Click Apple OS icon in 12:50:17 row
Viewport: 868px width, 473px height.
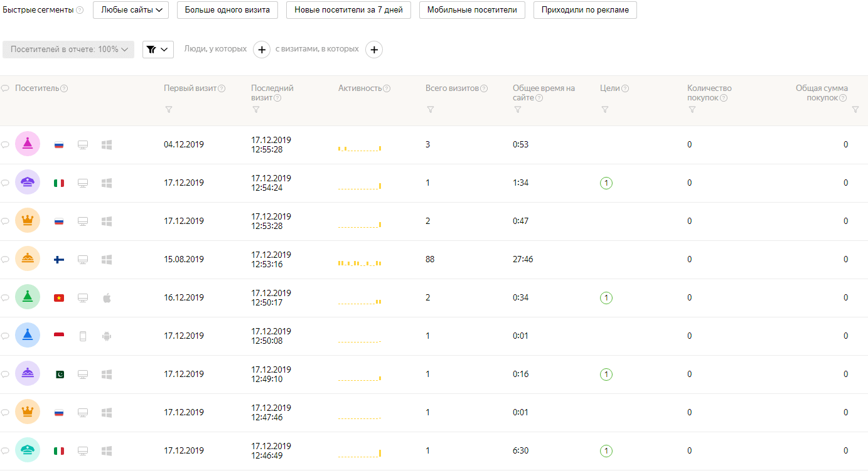click(107, 297)
